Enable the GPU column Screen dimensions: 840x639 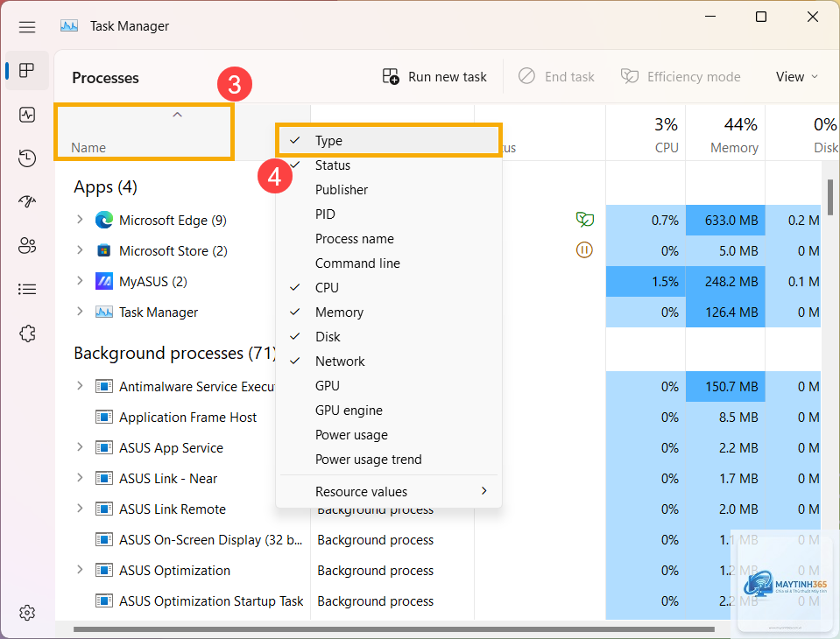389,386
